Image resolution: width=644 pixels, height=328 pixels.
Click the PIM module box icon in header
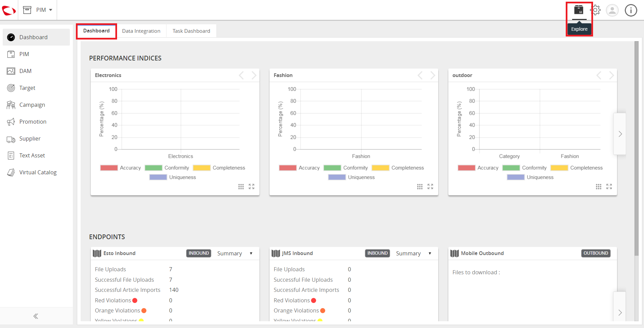coord(27,10)
